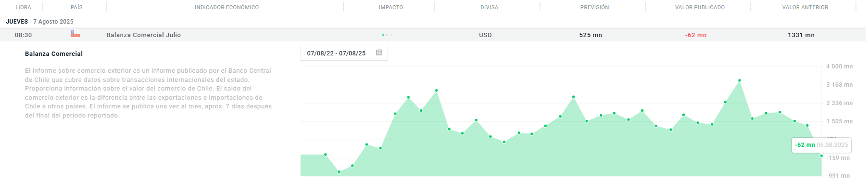
Task: Click the Balanza Comercial description heading
Action: (54, 54)
